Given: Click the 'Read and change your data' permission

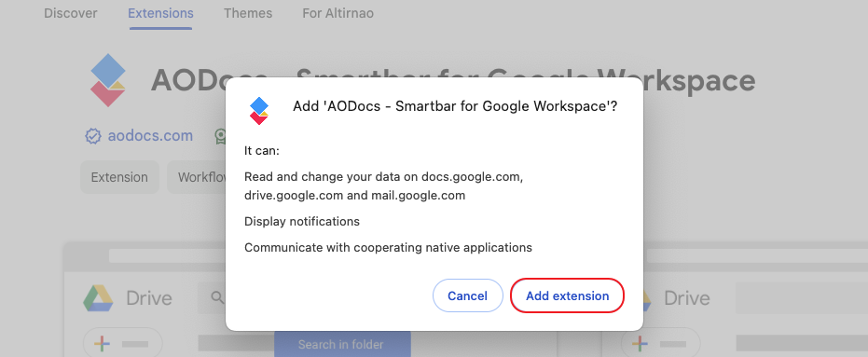Looking at the screenshot, I should tap(383, 186).
